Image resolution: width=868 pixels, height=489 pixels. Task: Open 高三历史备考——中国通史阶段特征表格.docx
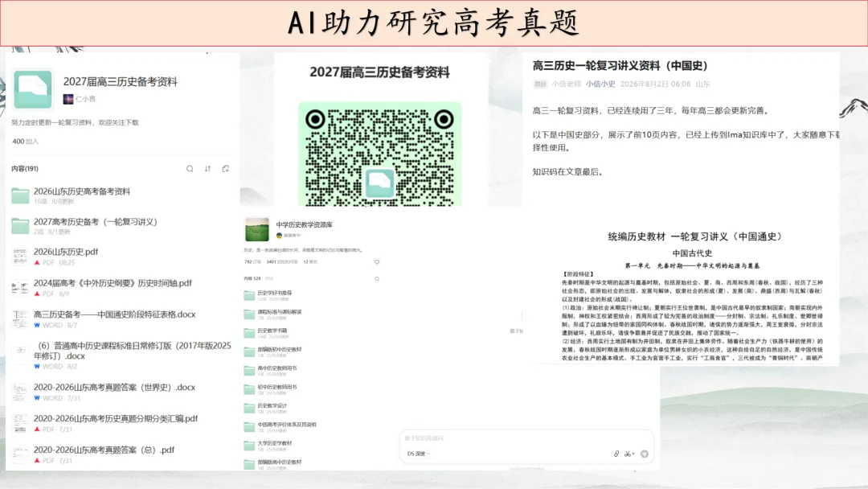click(x=115, y=314)
